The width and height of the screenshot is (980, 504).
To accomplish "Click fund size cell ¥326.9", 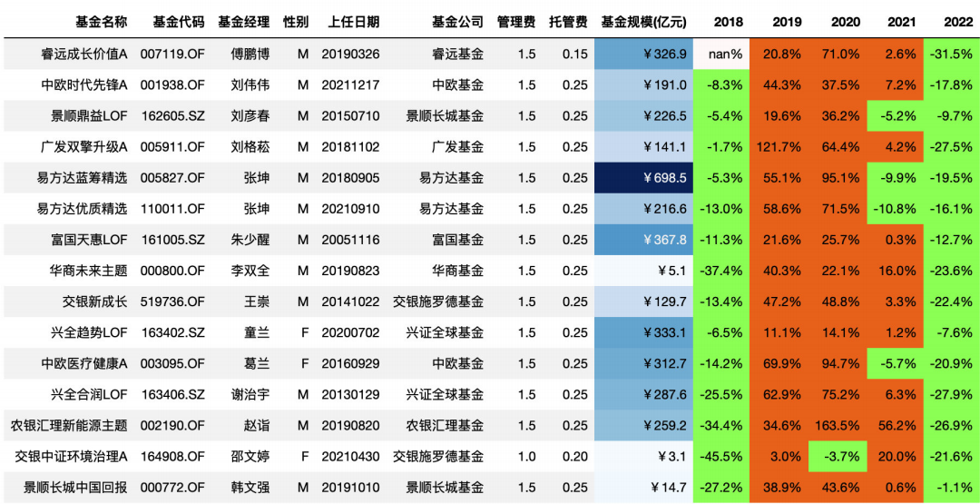I will [644, 54].
